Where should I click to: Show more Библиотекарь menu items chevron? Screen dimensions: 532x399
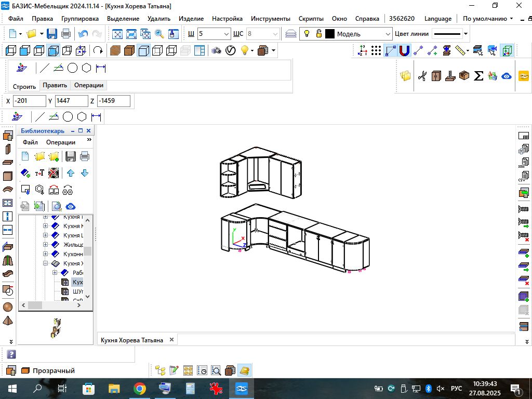89,139
